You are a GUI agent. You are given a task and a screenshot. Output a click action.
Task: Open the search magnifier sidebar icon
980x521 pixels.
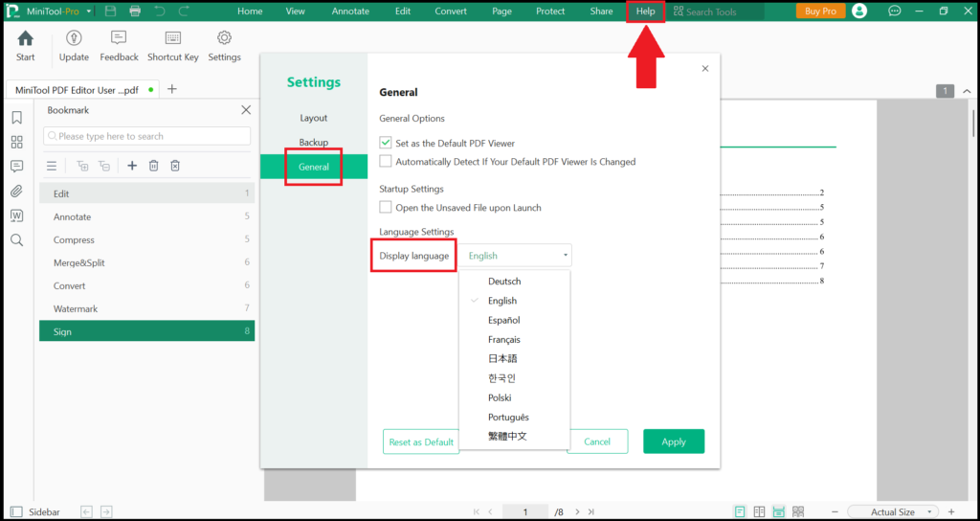[17, 240]
